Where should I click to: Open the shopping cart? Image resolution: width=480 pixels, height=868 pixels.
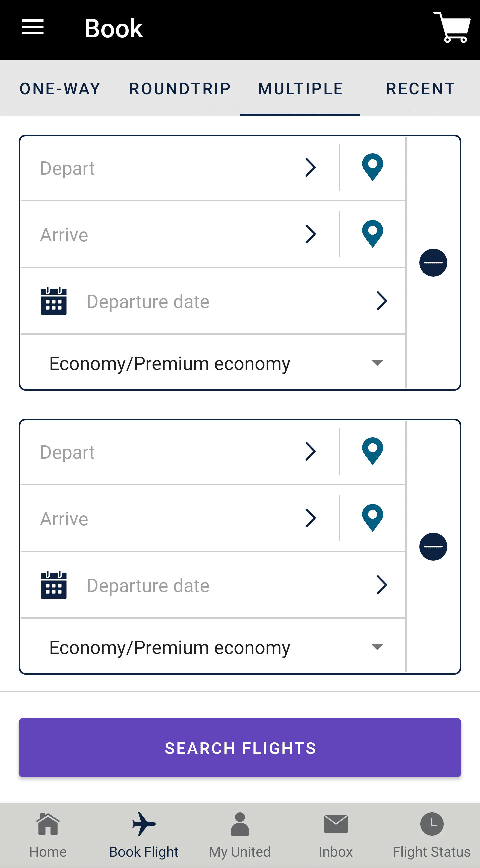(452, 27)
